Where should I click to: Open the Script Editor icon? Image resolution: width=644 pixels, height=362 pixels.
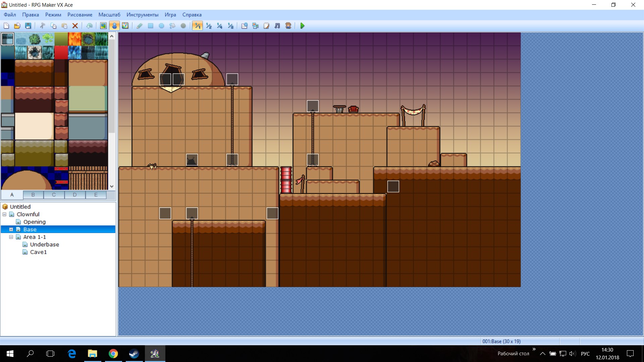pos(267,26)
